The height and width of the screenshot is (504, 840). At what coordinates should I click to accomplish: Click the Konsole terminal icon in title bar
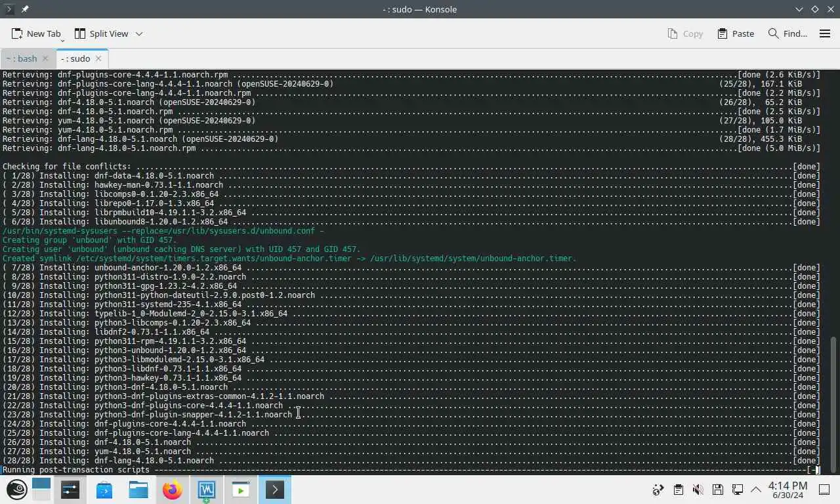click(10, 9)
